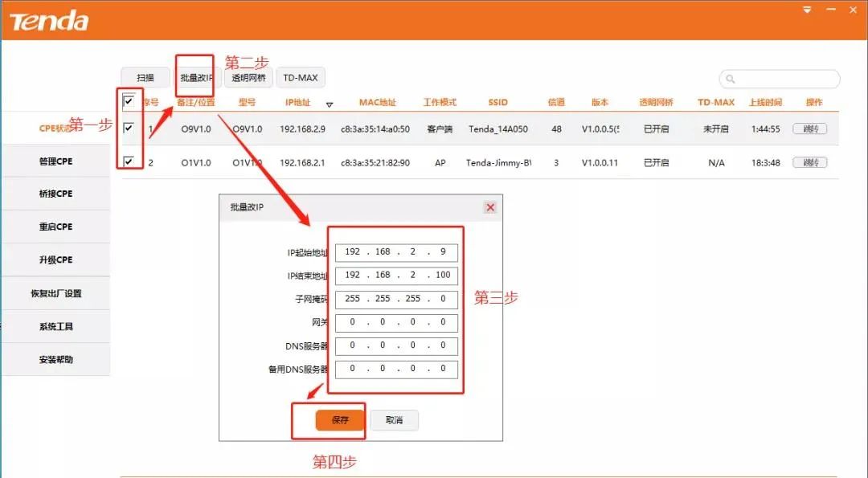Viewport: 868px width, 478px height.
Task: Click the IP起始地址 input field
Action: pyautogui.click(x=395, y=251)
